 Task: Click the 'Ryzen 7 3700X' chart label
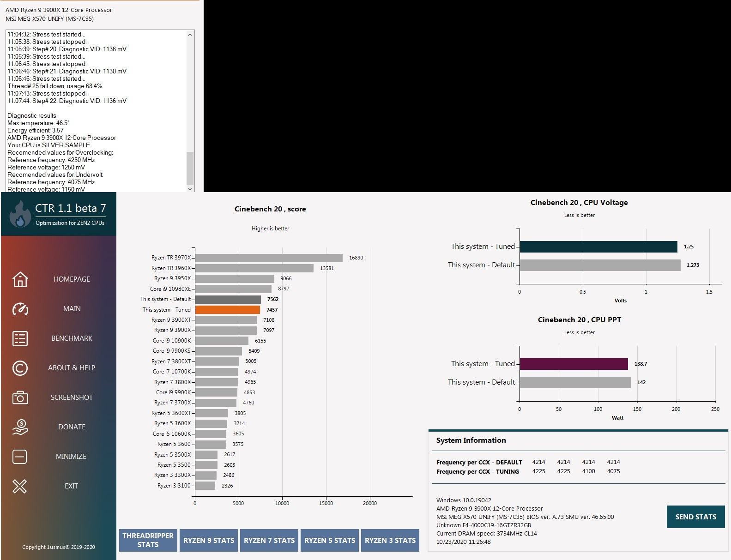click(172, 403)
